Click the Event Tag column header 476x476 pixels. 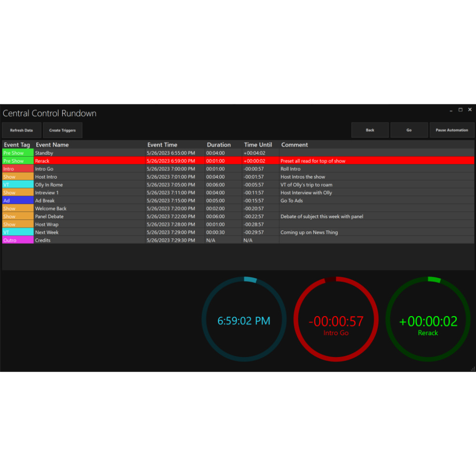pos(17,145)
